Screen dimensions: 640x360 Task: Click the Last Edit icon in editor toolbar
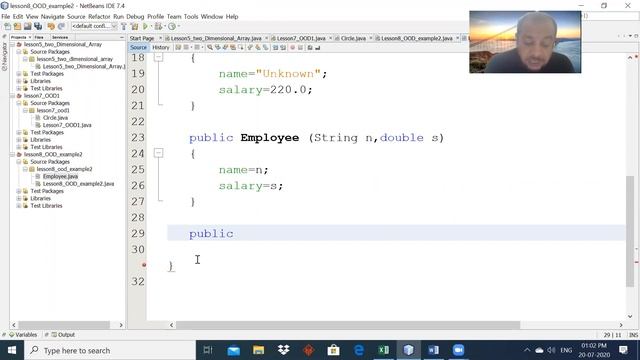178,48
